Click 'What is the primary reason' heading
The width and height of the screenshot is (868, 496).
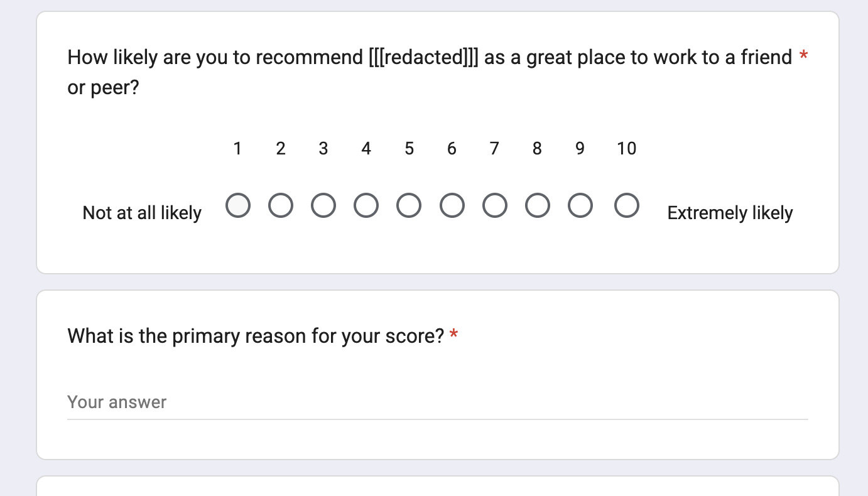point(256,336)
